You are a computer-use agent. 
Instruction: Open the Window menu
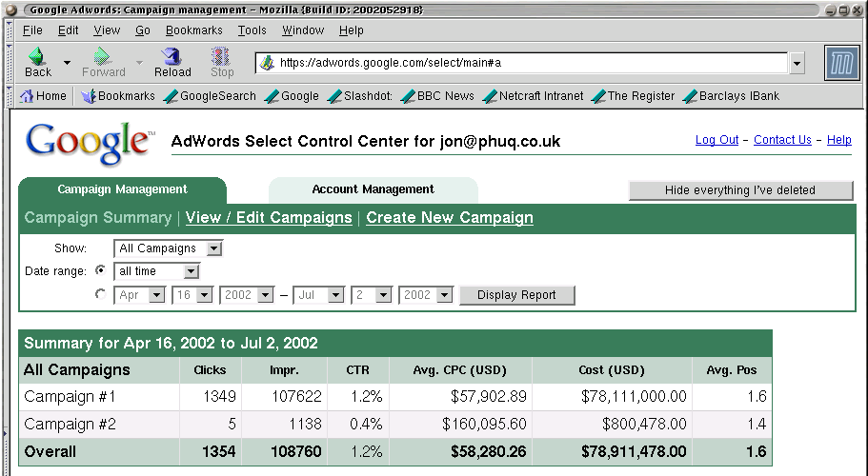pyautogui.click(x=303, y=30)
